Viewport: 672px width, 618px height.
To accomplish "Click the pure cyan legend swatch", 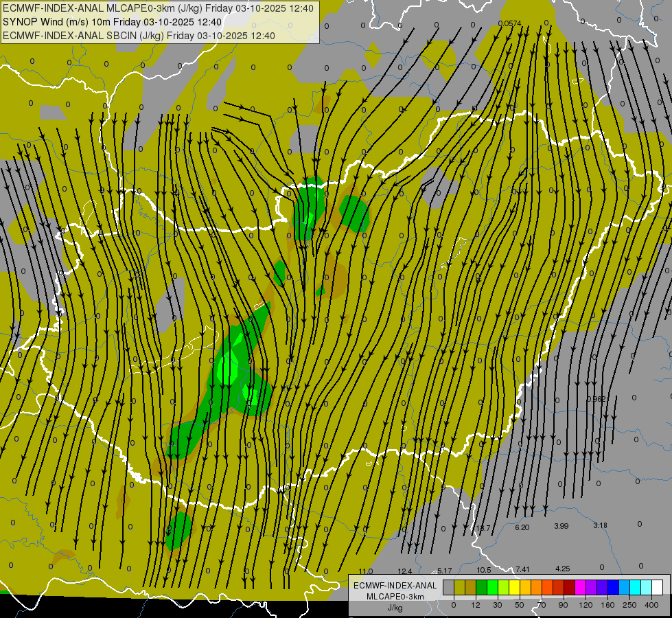I will pos(636,587).
